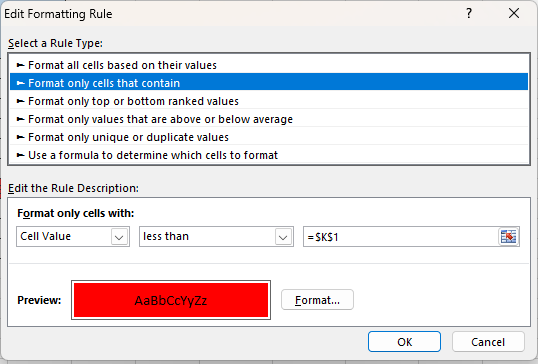Expand the less than operator dropdown
The height and width of the screenshot is (364, 538).
(x=283, y=237)
